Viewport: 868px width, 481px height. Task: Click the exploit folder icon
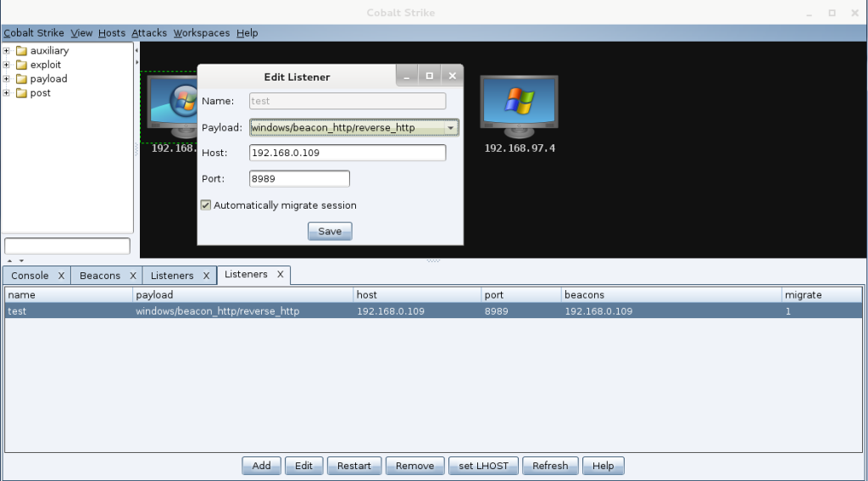point(21,64)
